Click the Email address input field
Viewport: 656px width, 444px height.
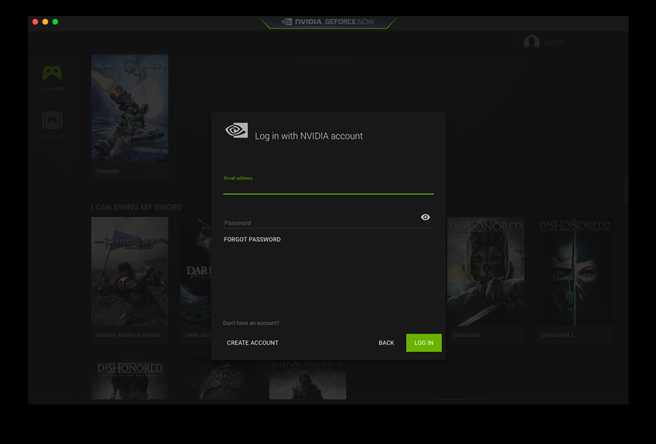coord(328,187)
